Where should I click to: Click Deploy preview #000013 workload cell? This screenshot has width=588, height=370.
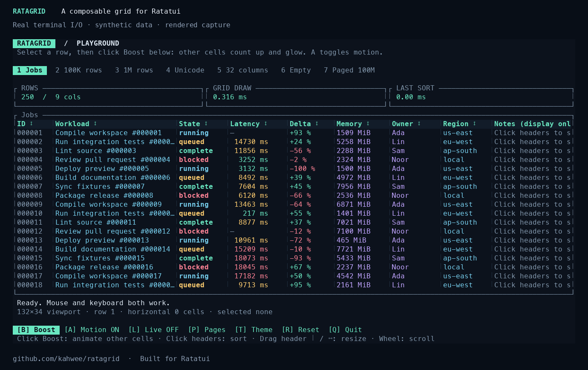coord(102,240)
